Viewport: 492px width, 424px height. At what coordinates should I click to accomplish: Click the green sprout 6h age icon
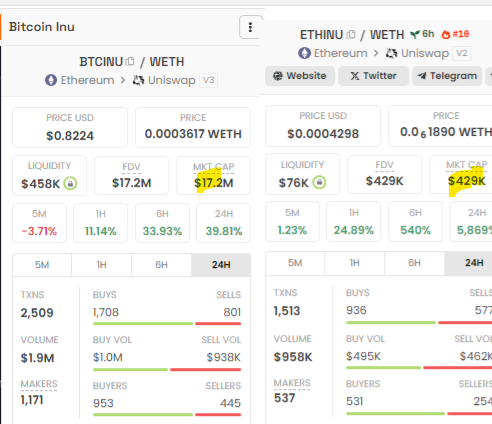[415, 34]
